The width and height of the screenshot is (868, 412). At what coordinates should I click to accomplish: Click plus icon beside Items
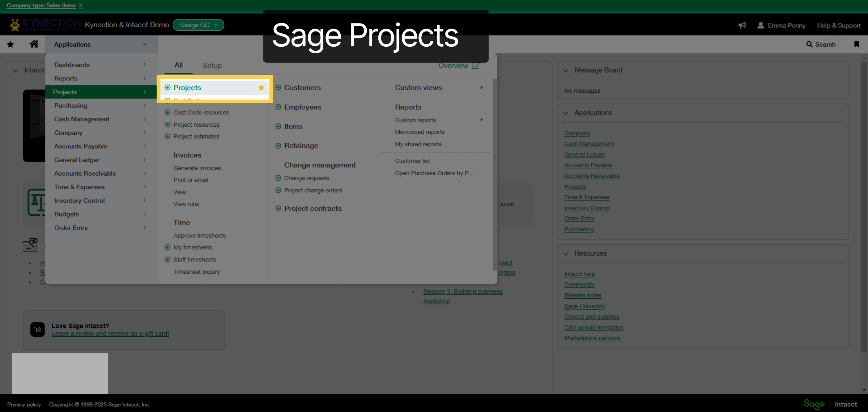278,126
